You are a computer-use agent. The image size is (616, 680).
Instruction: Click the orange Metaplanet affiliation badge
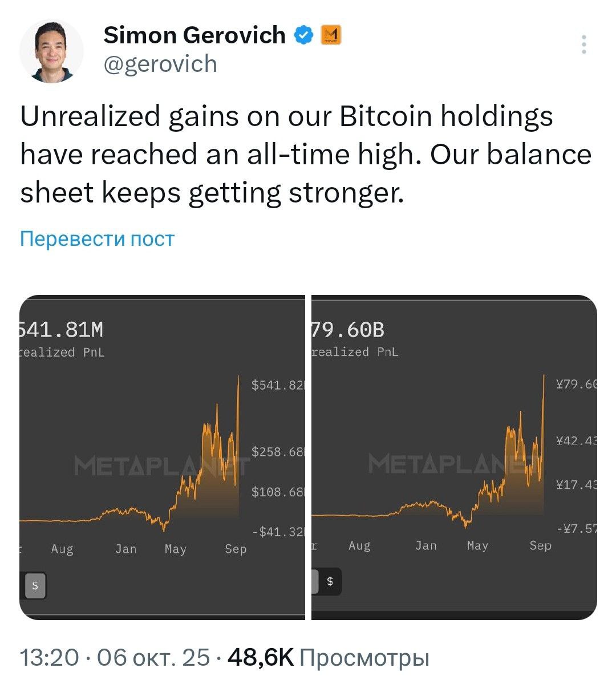331,35
